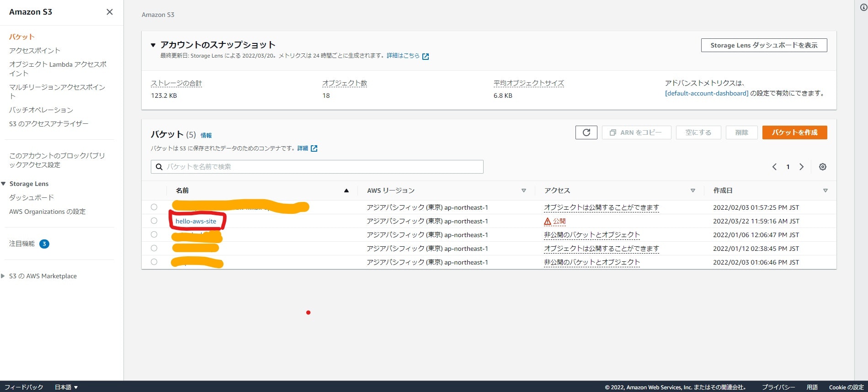
Task: Open the 日本語 language dropdown
Action: 66,387
